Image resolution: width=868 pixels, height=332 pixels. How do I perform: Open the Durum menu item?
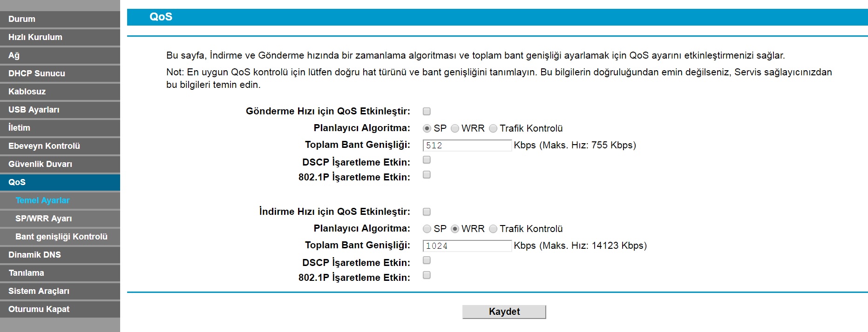pos(60,19)
